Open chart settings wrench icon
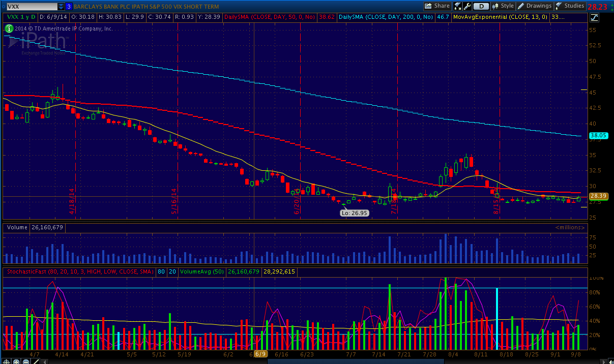Image resolution: width=614 pixels, height=364 pixels. coord(467,6)
